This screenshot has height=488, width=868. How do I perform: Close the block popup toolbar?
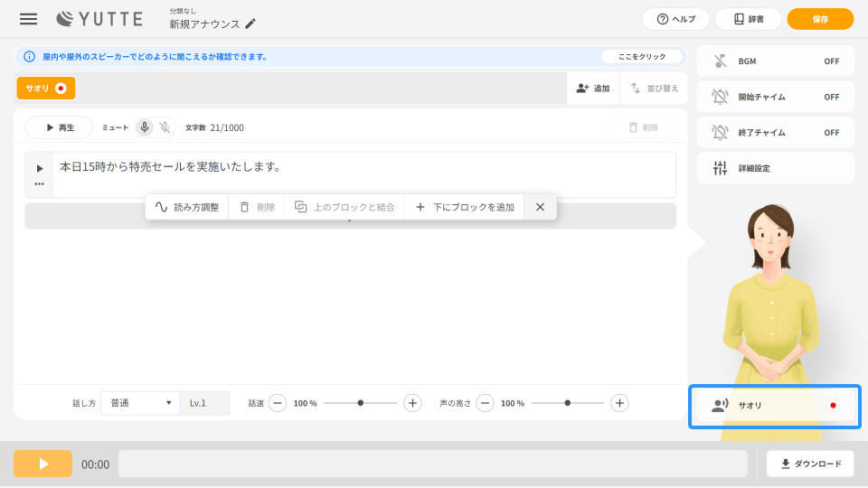540,207
